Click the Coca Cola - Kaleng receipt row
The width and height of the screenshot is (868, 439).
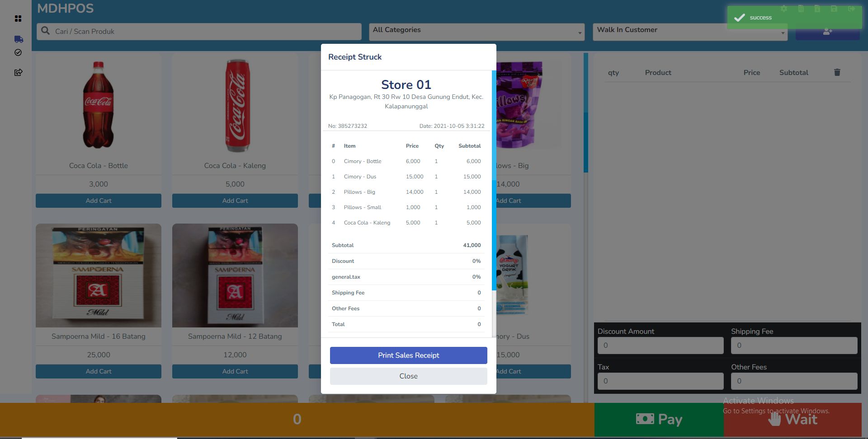coord(406,223)
